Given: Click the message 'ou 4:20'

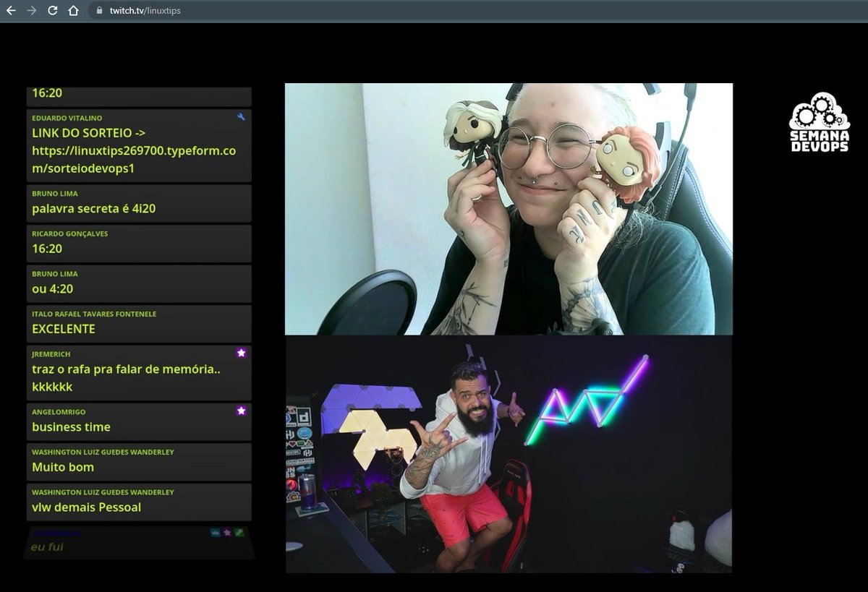Looking at the screenshot, I should coord(53,289).
